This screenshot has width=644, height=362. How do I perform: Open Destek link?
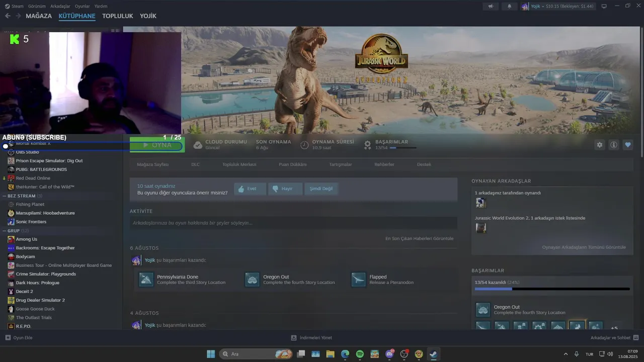[424, 164]
